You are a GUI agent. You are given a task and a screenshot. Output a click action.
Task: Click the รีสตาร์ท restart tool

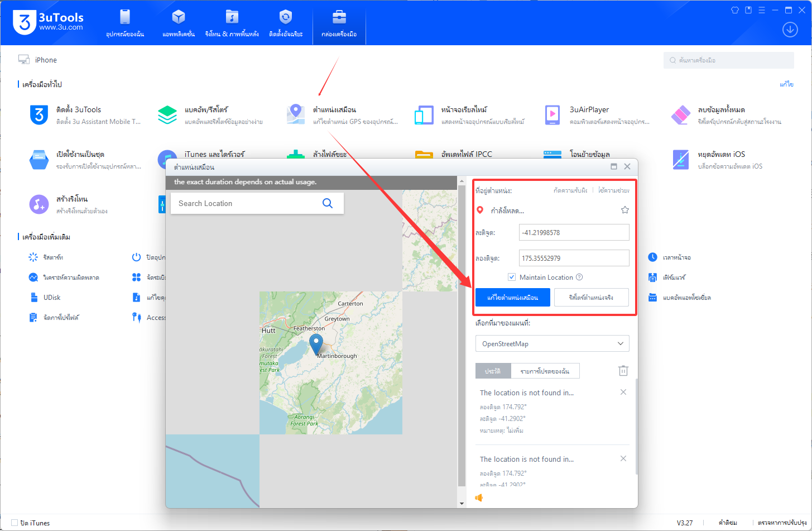(46, 257)
